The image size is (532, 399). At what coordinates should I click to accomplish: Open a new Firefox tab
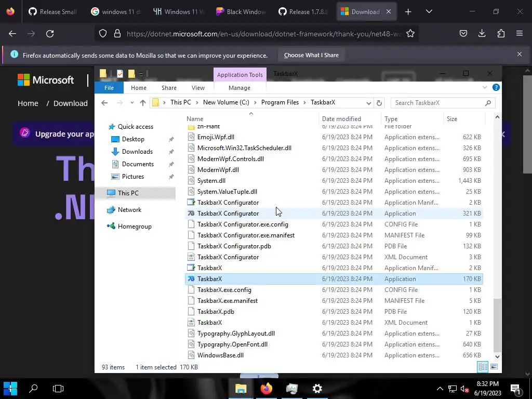coord(408,12)
